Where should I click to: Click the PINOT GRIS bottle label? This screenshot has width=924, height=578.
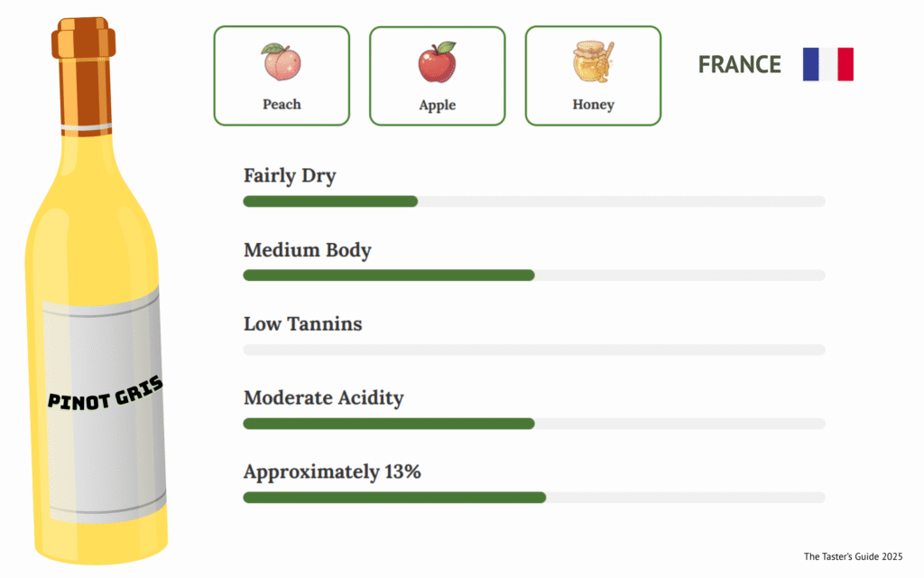[105, 394]
